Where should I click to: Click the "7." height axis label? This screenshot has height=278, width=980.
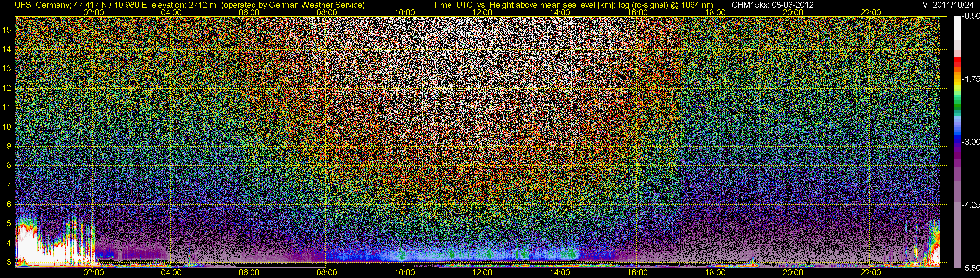click(10, 185)
